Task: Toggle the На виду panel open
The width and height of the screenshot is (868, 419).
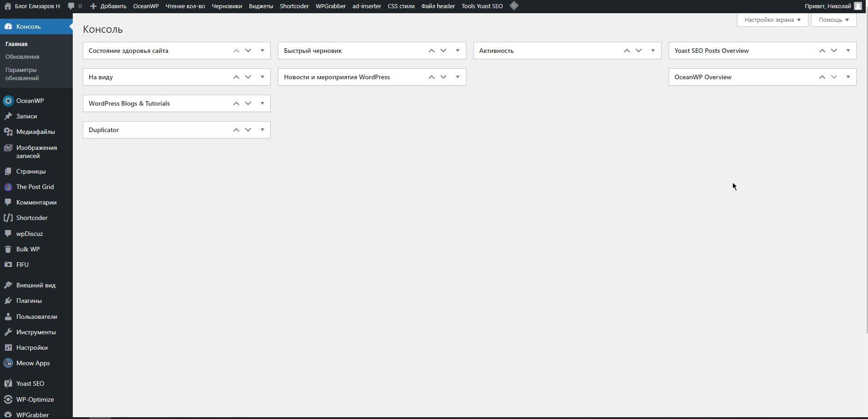Action: pyautogui.click(x=262, y=77)
